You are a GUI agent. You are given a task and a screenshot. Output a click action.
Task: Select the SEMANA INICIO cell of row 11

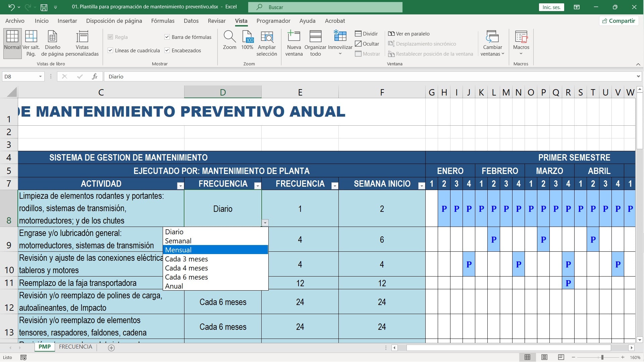(382, 283)
